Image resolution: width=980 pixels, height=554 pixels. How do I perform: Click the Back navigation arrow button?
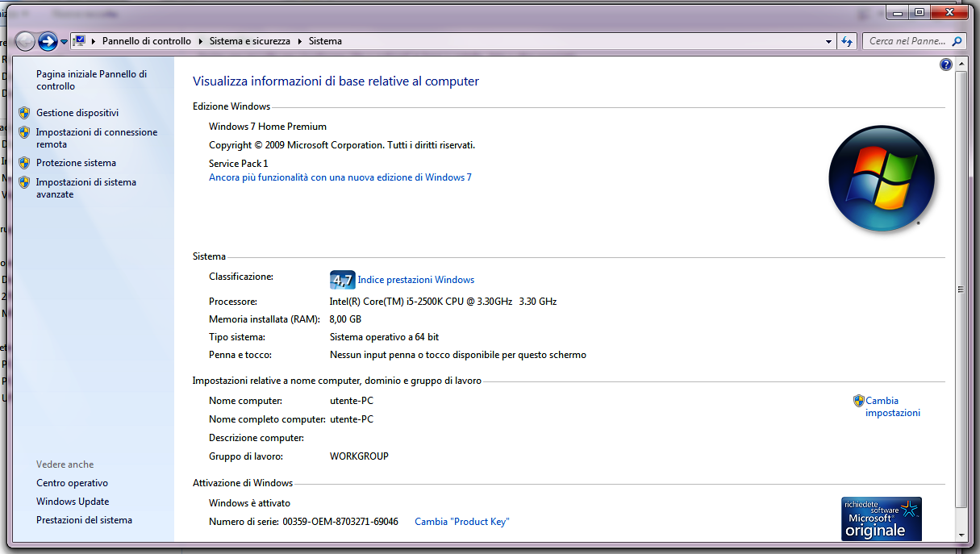[25, 41]
